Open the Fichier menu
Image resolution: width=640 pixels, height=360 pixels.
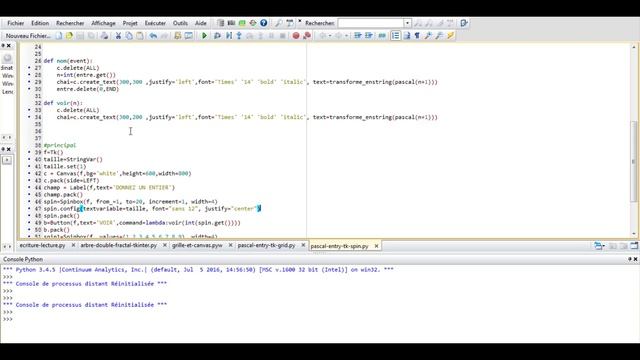[x=16, y=23]
